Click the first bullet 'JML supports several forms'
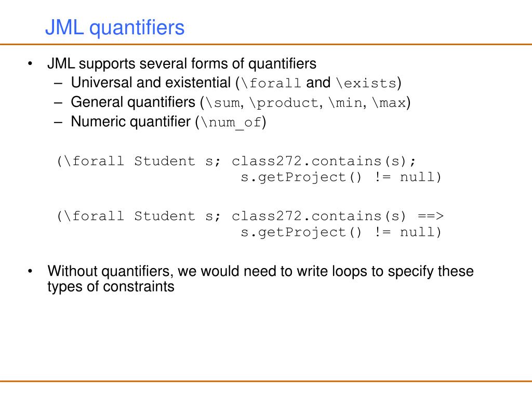 click(181, 64)
